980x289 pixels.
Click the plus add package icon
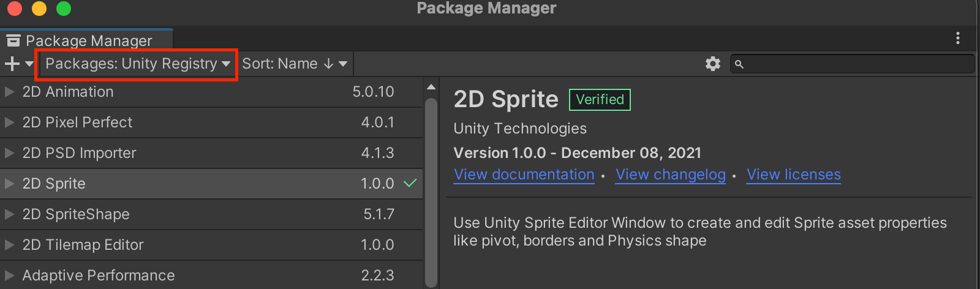[12, 64]
